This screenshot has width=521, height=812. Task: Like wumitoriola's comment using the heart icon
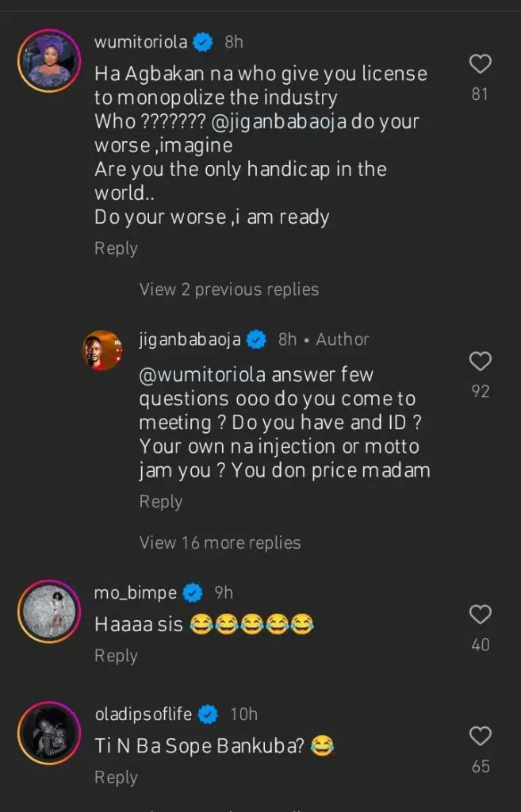[481, 63]
